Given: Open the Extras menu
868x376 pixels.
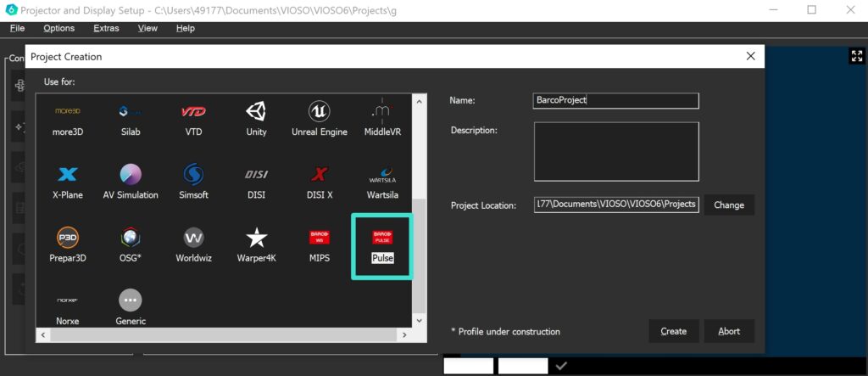Looking at the screenshot, I should coord(106,28).
